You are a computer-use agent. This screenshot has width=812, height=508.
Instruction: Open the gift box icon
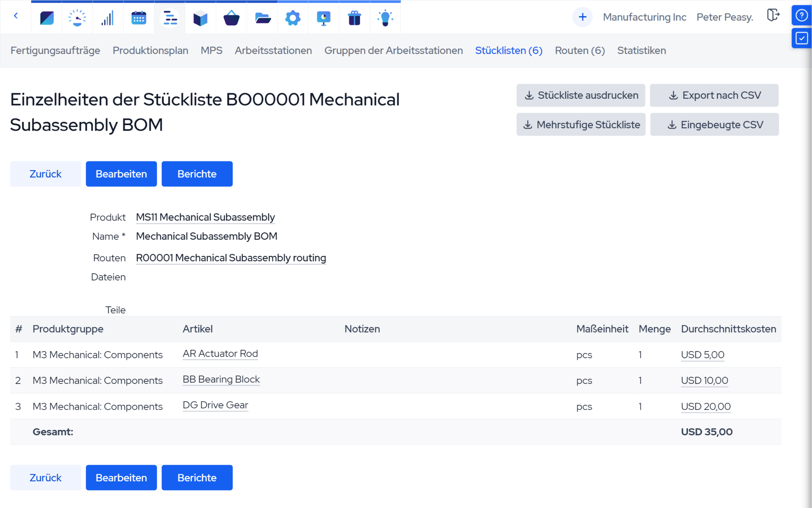[x=354, y=18]
